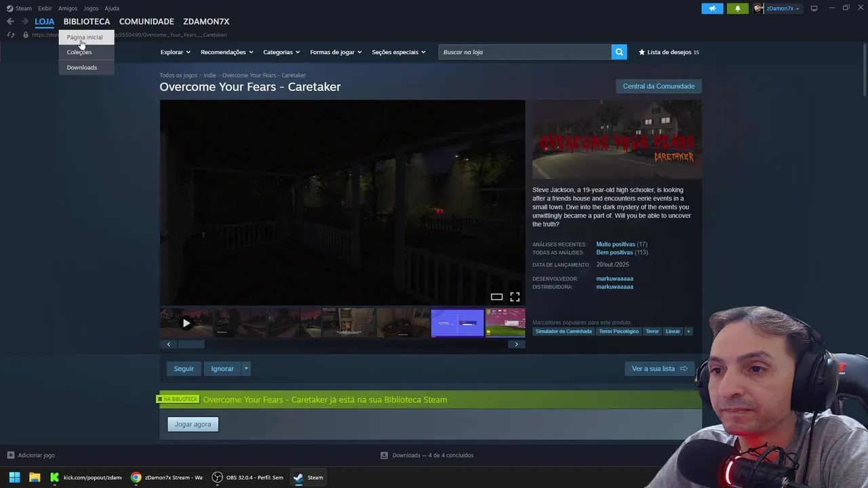Screen dimensions: 868x488
Task: Switch to the Chrome zDamon7x Stream window
Action: pyautogui.click(x=167, y=477)
